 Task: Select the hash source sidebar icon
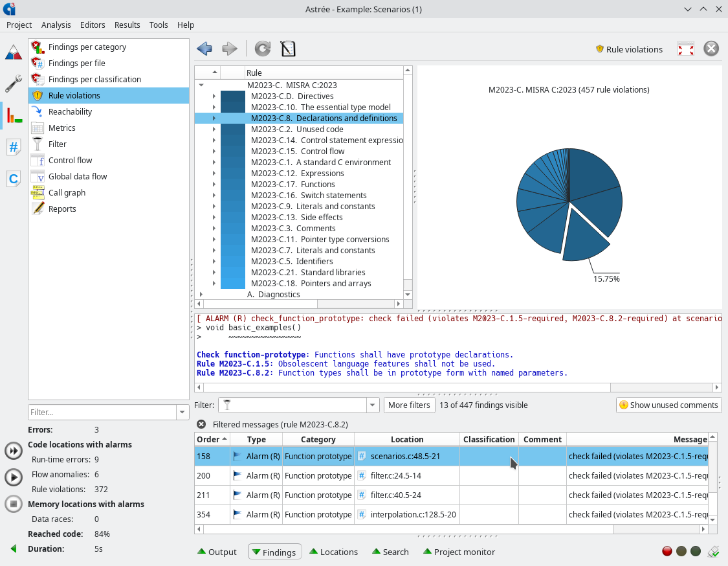[x=14, y=147]
